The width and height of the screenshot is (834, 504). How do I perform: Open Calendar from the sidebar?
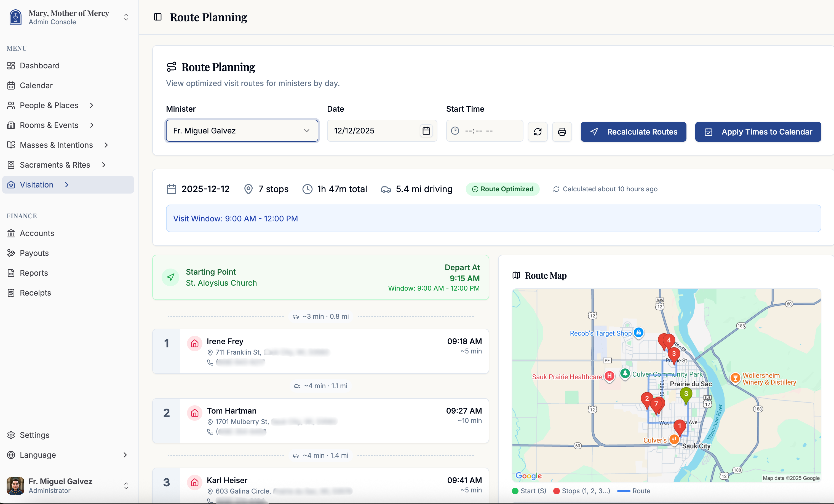(x=36, y=85)
